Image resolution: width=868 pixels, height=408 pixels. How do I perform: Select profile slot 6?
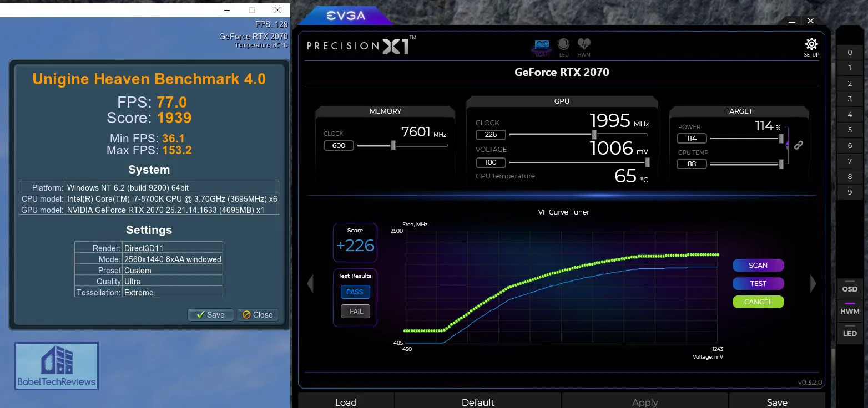coord(850,146)
